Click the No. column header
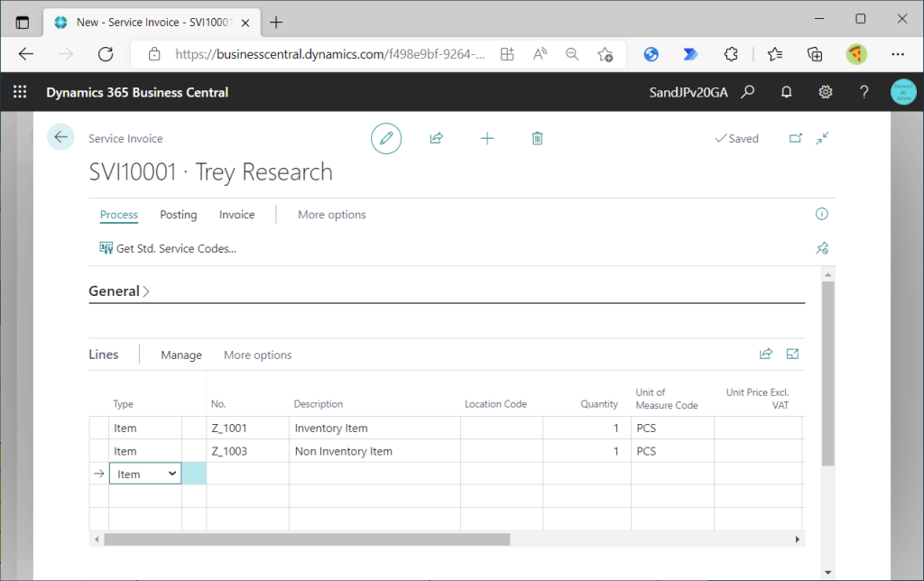This screenshot has width=924, height=581. coord(218,403)
